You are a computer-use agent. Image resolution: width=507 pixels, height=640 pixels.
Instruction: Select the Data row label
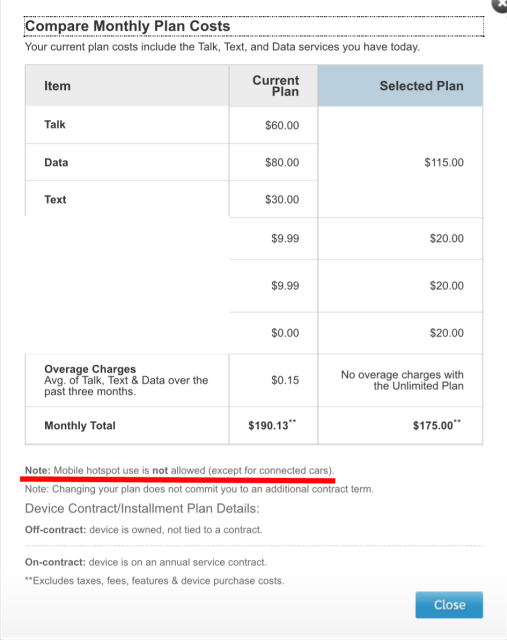pos(56,162)
